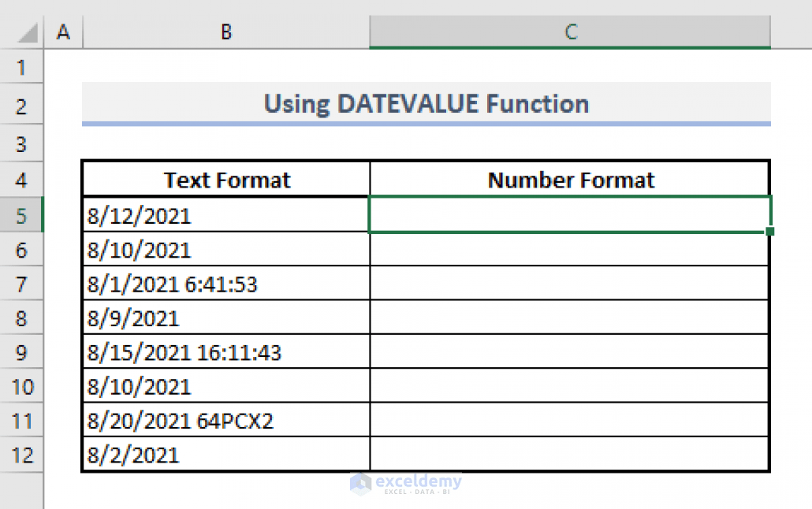This screenshot has height=509, width=812.
Task: Select the cell containing 8/1/2021 6:41:53
Action: 226,284
